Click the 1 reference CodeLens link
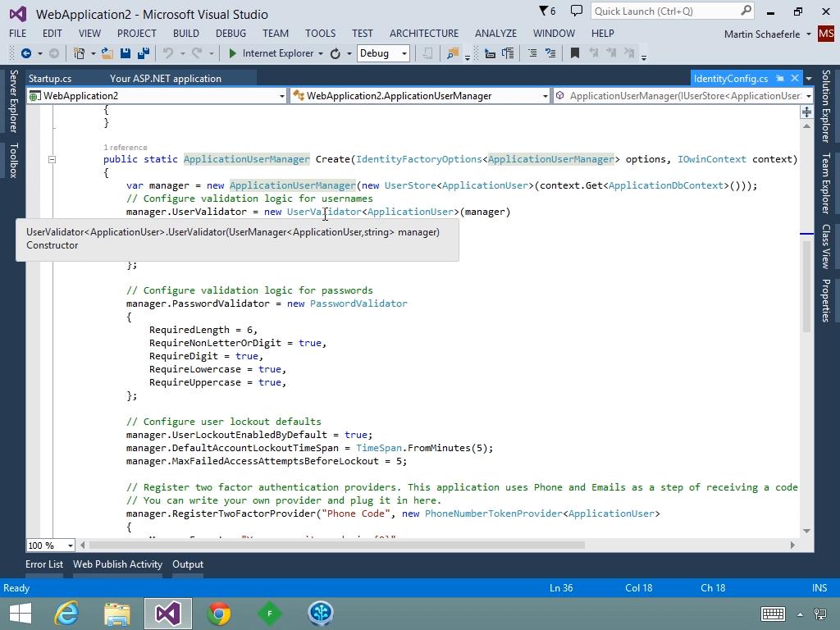Viewport: 840px width, 630px height. [x=126, y=148]
